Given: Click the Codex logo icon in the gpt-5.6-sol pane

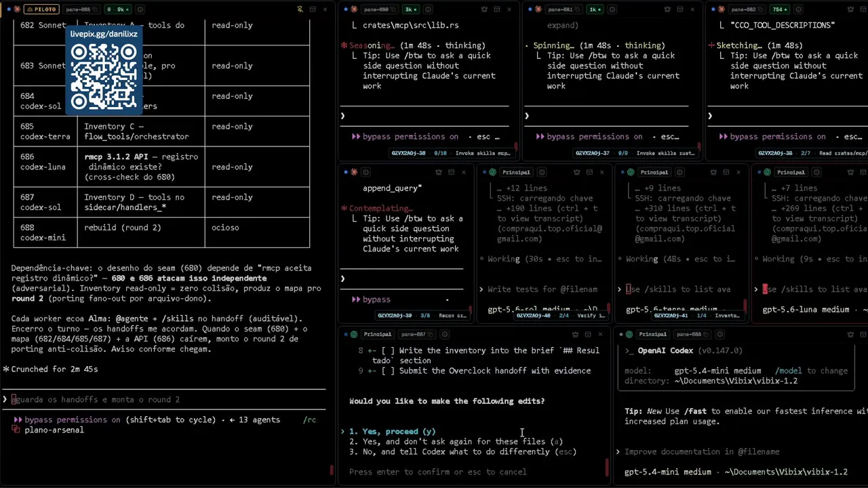Looking at the screenshot, I should tap(492, 172).
